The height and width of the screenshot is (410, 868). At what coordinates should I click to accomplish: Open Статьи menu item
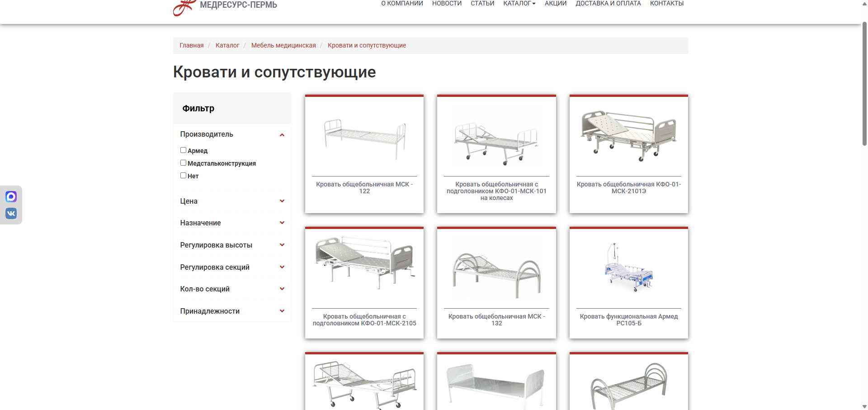482,4
